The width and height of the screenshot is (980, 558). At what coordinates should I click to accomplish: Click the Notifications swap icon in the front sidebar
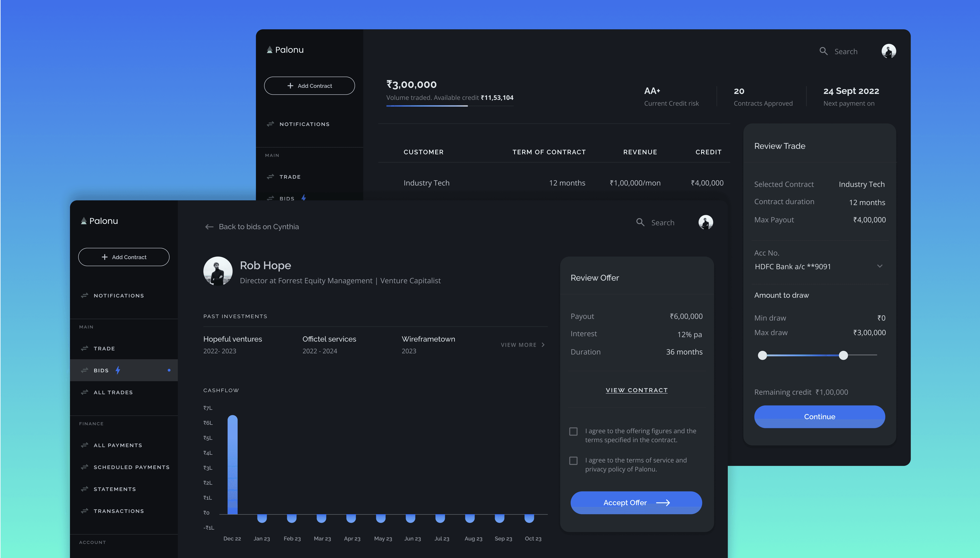(x=85, y=295)
